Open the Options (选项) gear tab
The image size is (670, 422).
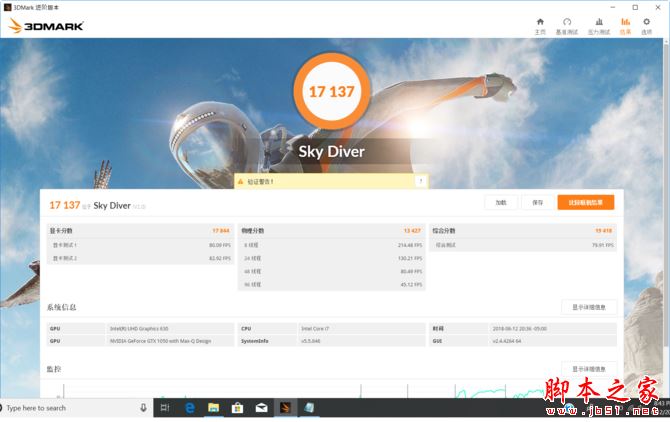(646, 26)
